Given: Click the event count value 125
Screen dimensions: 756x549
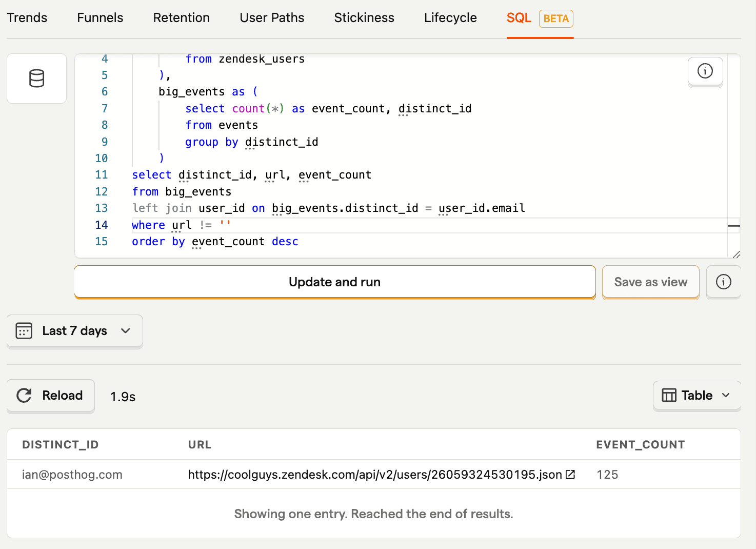Looking at the screenshot, I should (608, 475).
